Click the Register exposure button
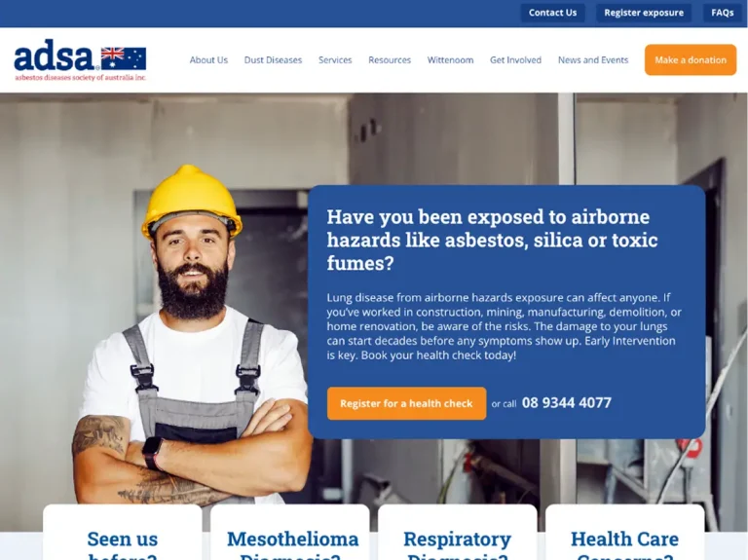The height and width of the screenshot is (560, 748). 644,13
